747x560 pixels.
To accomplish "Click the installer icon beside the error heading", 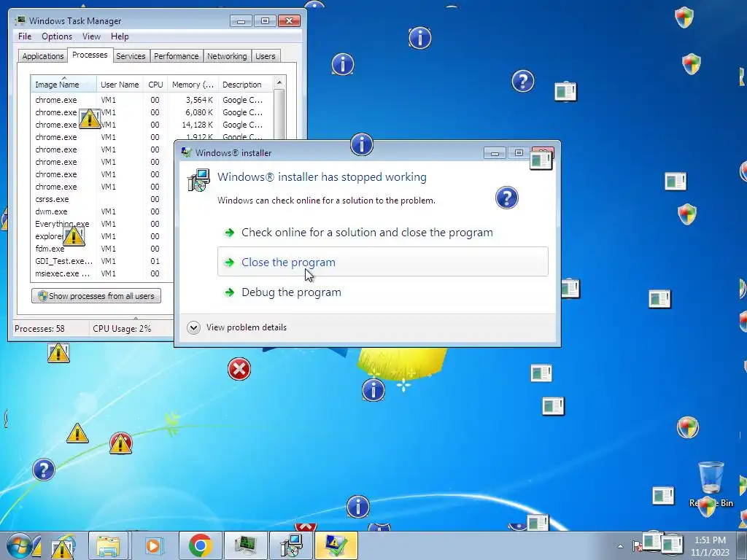I will pyautogui.click(x=198, y=181).
